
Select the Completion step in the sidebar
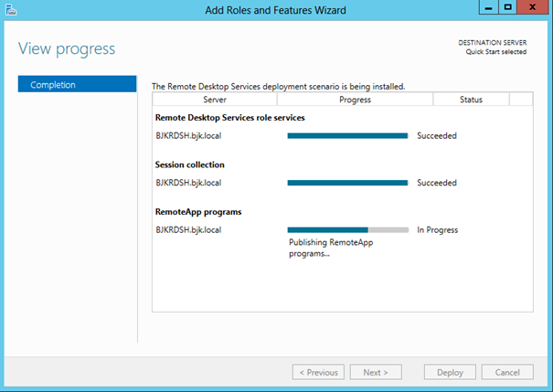click(77, 84)
